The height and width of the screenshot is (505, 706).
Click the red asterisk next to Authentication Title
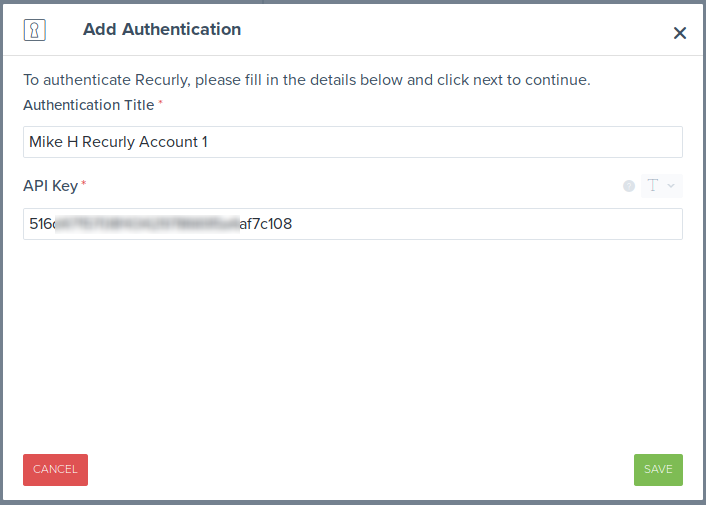(161, 104)
